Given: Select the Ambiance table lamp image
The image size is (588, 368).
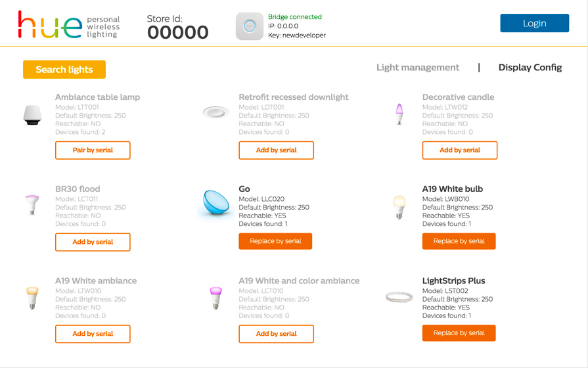Looking at the screenshot, I should pos(32,115).
